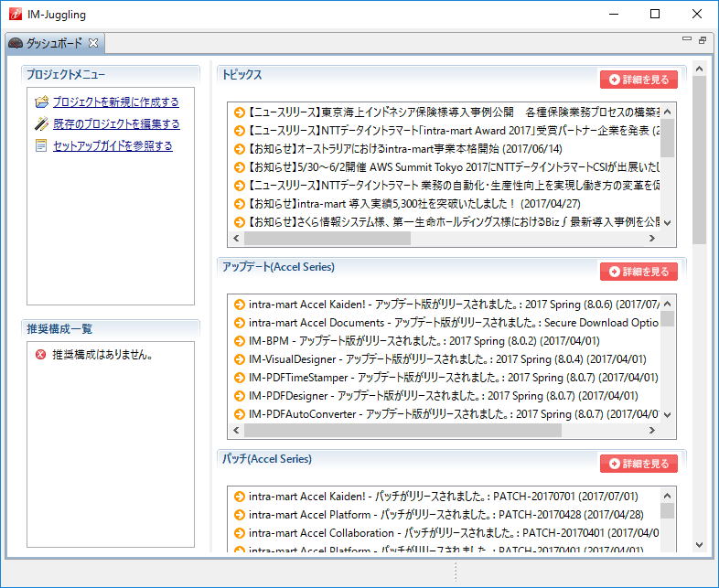Click arrow icon beside Accel Documents update

(x=240, y=323)
